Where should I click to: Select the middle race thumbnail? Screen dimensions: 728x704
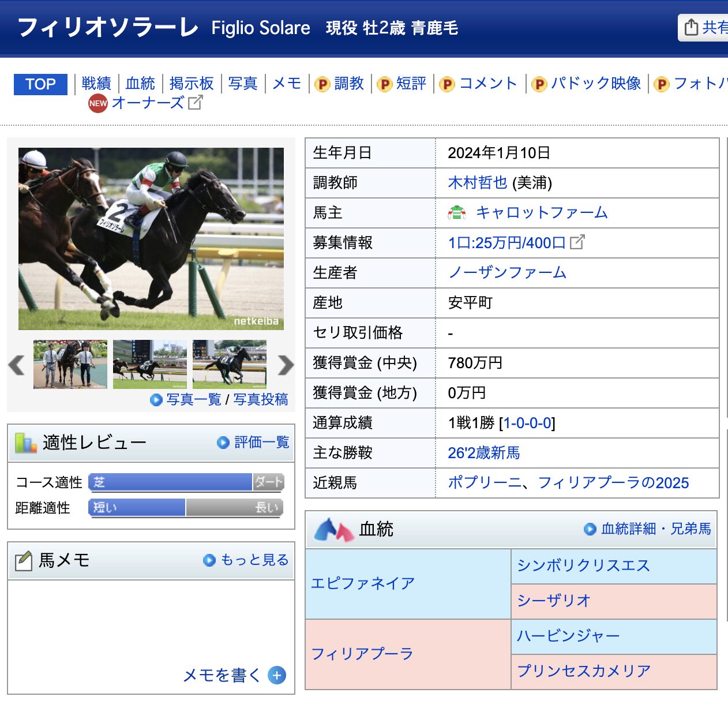pyautogui.click(x=150, y=364)
